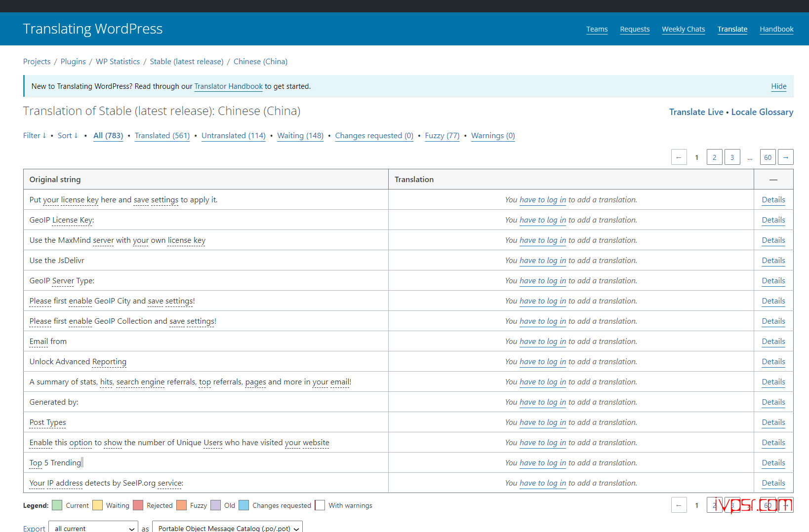
Task: Open the export 'all current' dropdown
Action: [93, 528]
